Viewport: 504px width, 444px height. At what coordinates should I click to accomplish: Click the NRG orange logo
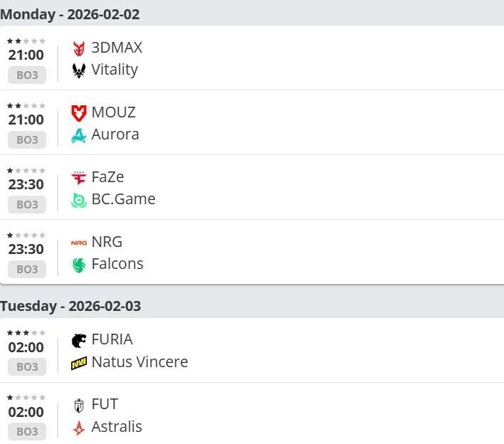click(79, 243)
